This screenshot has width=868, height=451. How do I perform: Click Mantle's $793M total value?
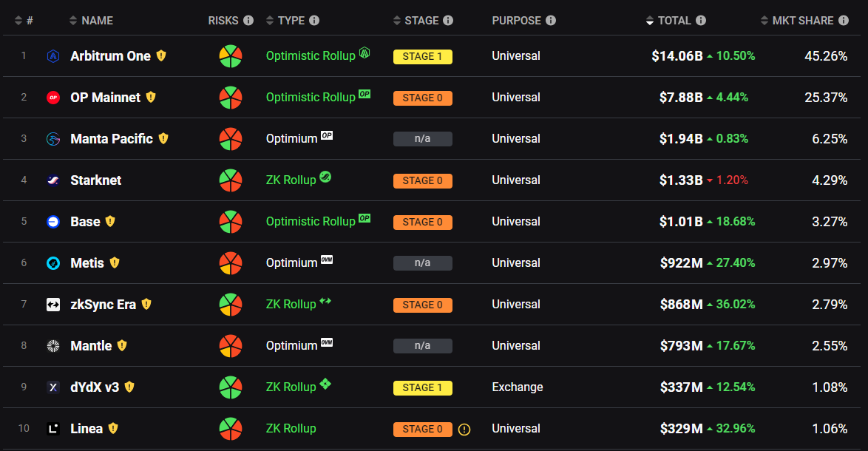(x=681, y=346)
